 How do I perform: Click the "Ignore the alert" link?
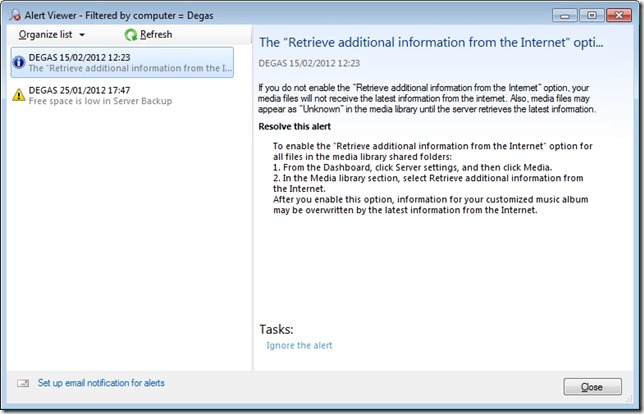pyautogui.click(x=299, y=346)
